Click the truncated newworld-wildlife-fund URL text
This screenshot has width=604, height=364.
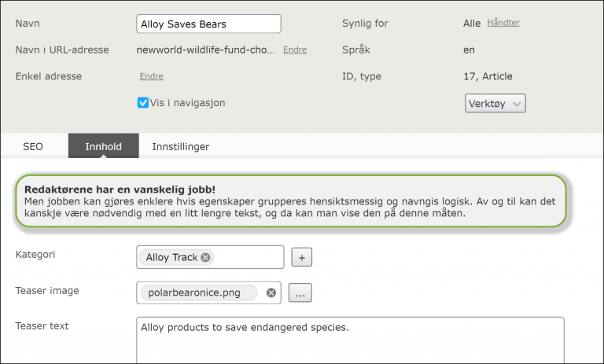tap(206, 50)
